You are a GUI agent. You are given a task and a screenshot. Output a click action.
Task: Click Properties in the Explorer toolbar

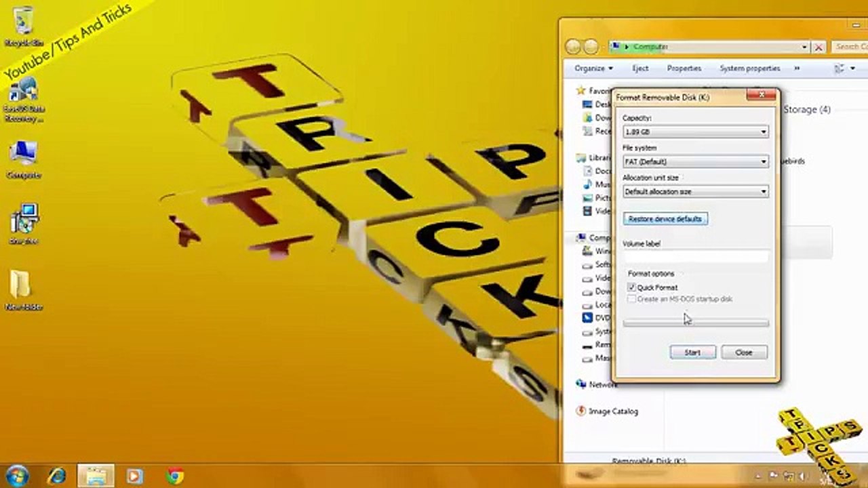pos(684,68)
